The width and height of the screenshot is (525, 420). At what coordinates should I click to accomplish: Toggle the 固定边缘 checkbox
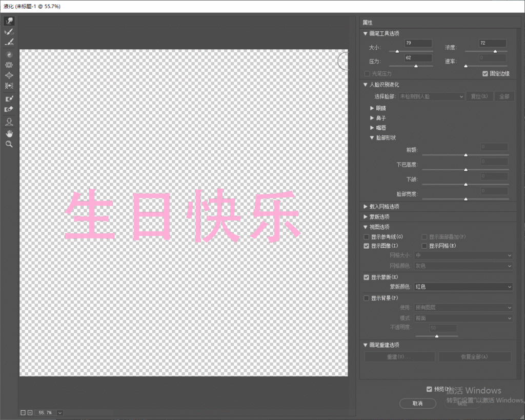tap(485, 74)
